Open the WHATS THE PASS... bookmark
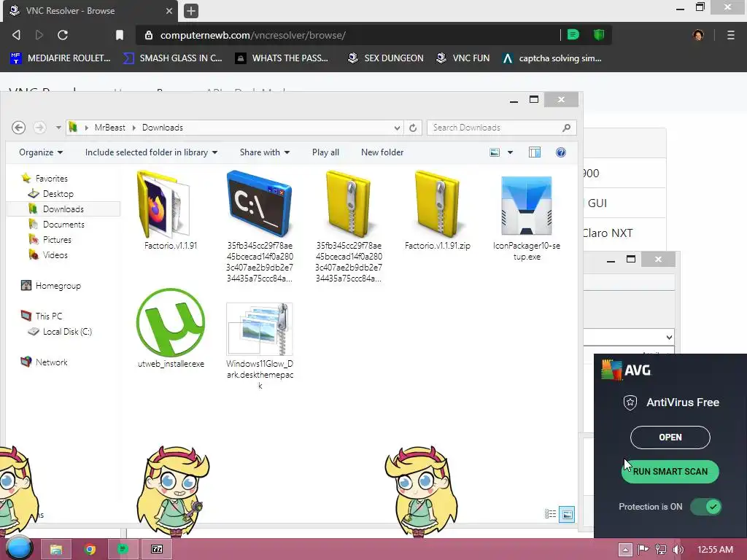Viewport: 747px width, 560px height. [282, 58]
